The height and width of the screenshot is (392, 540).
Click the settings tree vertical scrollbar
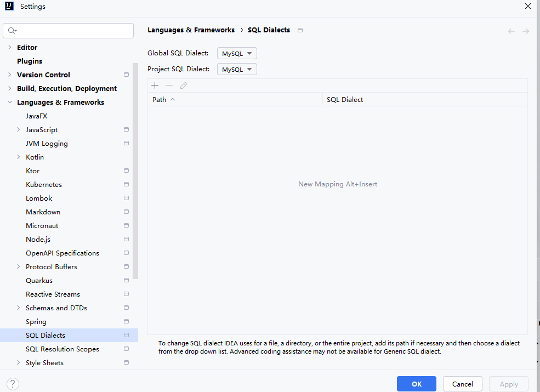[x=135, y=171]
